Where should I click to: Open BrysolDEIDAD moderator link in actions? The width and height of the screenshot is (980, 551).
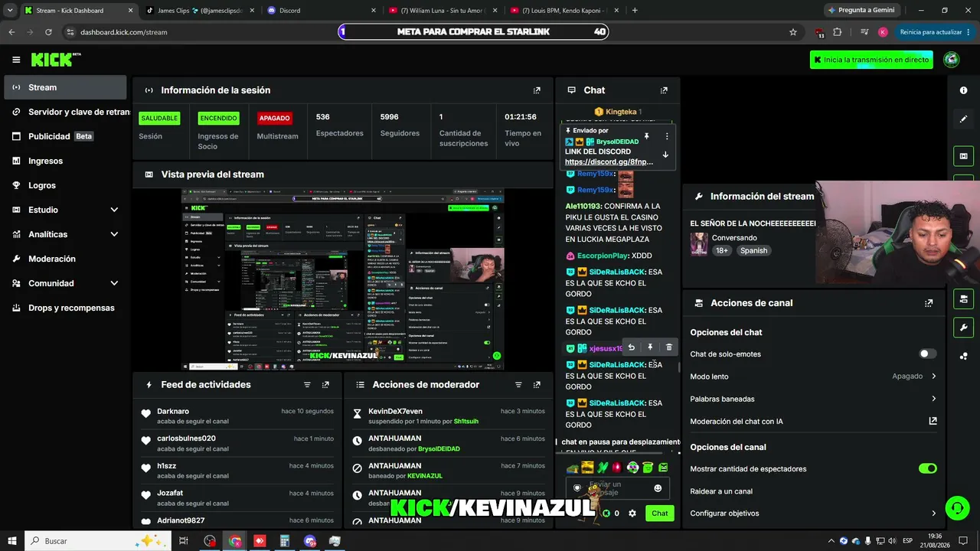tap(439, 448)
